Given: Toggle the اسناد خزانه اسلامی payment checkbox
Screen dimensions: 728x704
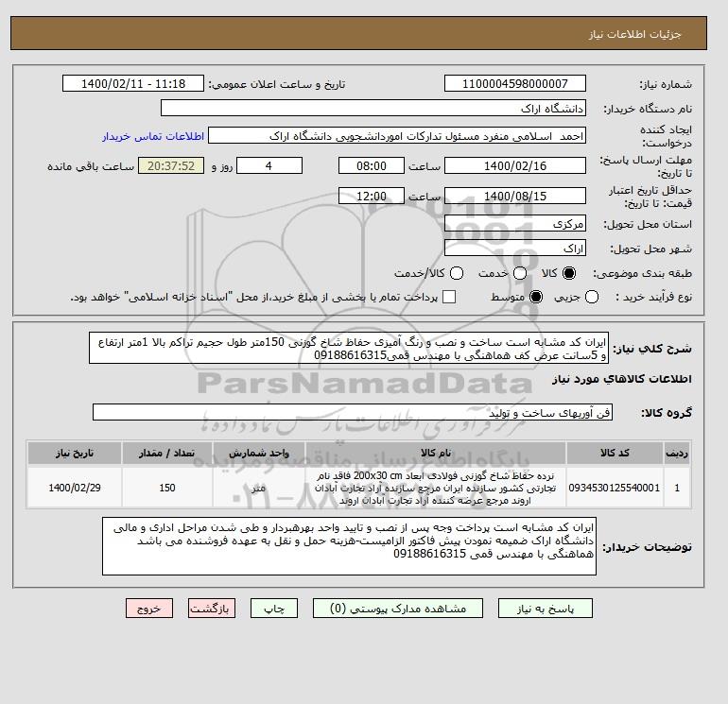Looking at the screenshot, I should pyautogui.click(x=449, y=297).
